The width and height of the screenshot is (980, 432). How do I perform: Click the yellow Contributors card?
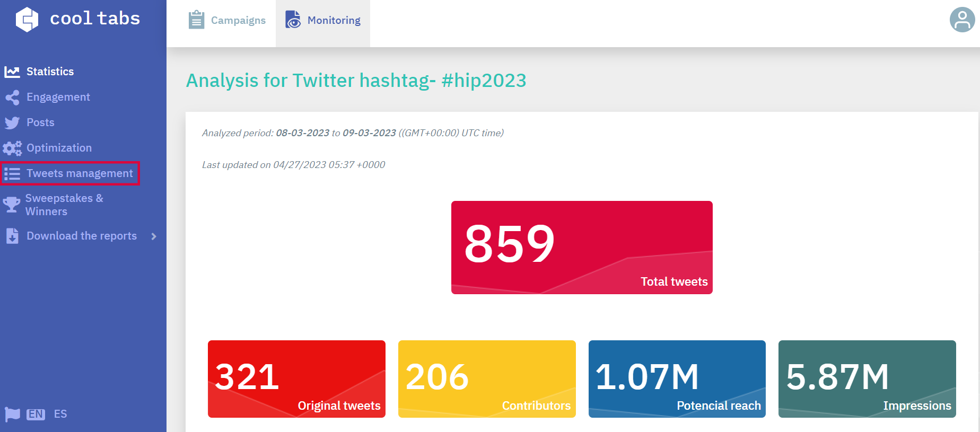coord(487,378)
